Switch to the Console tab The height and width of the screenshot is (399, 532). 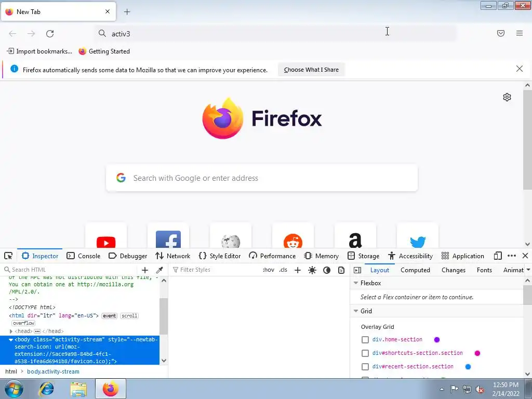(x=84, y=256)
